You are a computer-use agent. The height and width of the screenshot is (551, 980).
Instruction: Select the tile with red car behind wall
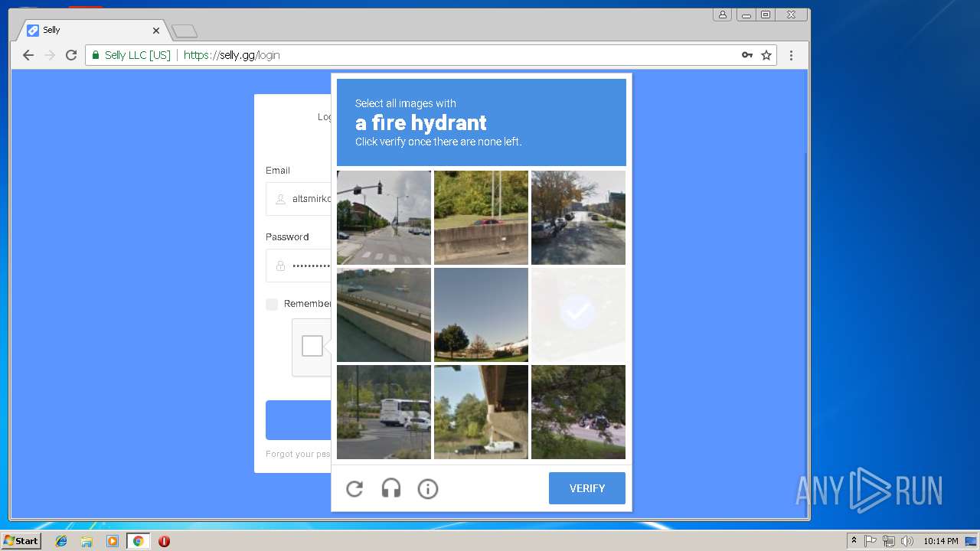pyautogui.click(x=481, y=217)
